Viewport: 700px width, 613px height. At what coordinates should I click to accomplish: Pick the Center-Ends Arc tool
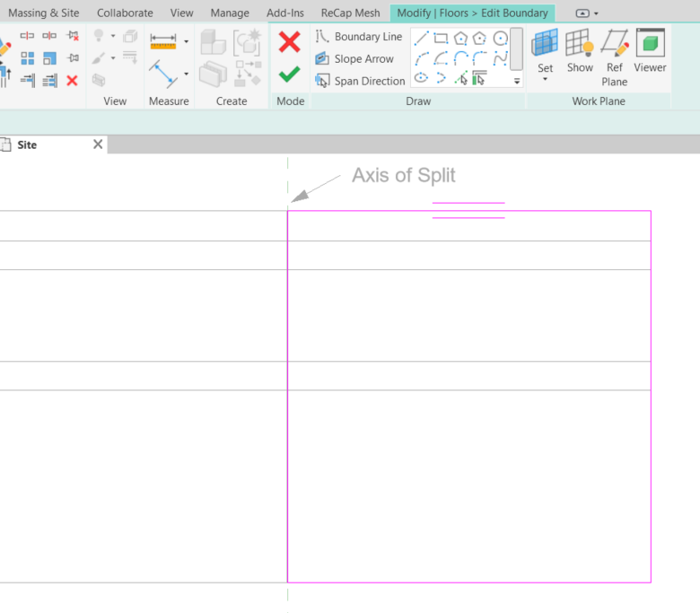click(441, 58)
